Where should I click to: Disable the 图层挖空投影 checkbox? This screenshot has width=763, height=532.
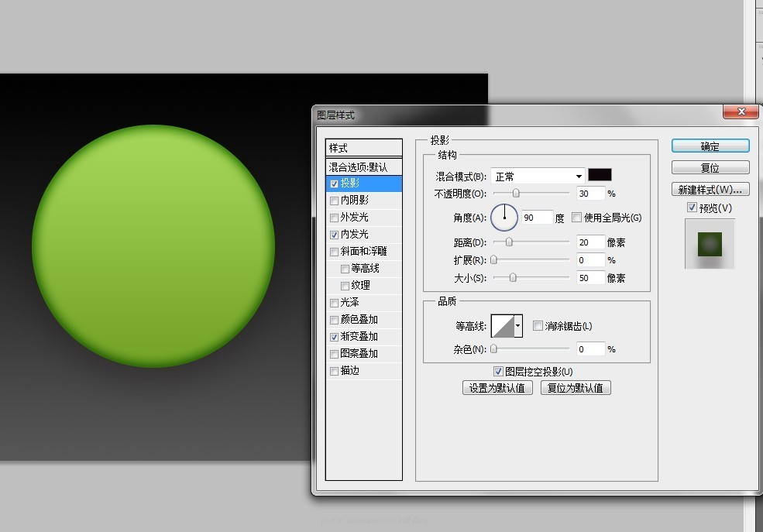pos(497,371)
